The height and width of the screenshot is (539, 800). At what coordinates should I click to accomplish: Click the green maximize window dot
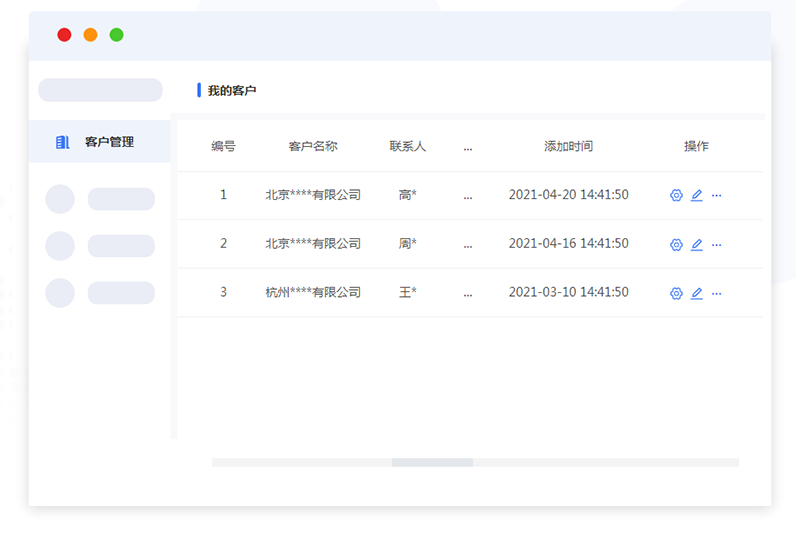(x=116, y=35)
